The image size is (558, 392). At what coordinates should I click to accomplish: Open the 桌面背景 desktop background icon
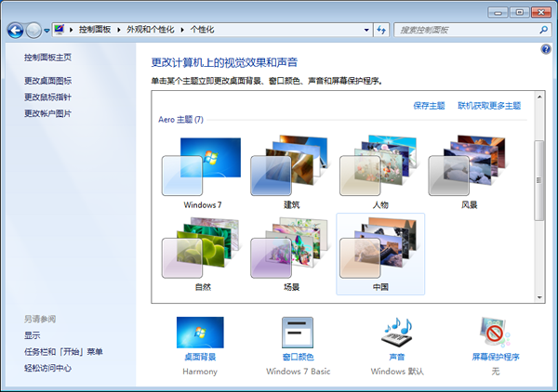(x=200, y=334)
